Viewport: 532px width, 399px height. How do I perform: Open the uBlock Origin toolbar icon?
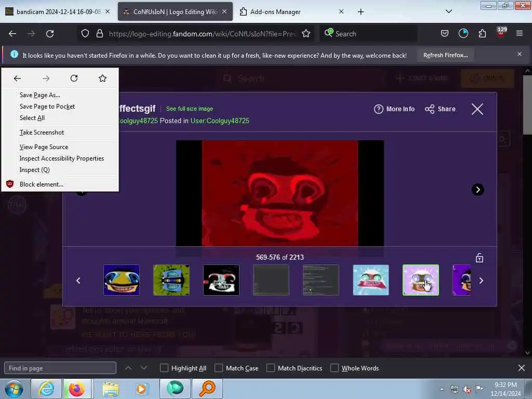501,32
